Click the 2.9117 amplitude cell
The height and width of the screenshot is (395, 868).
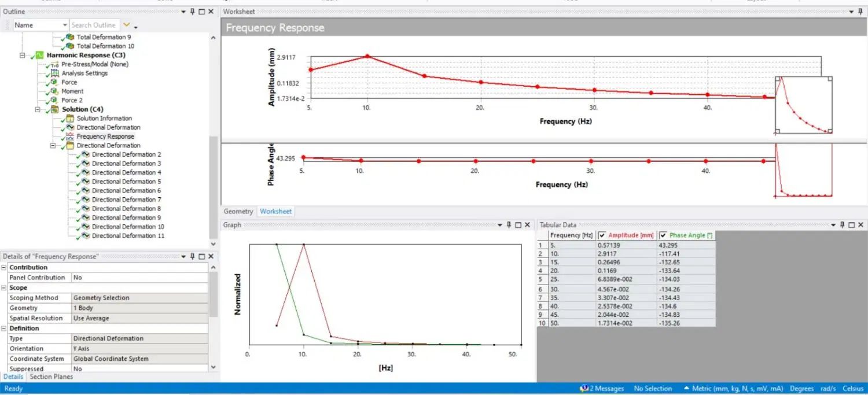[627, 254]
